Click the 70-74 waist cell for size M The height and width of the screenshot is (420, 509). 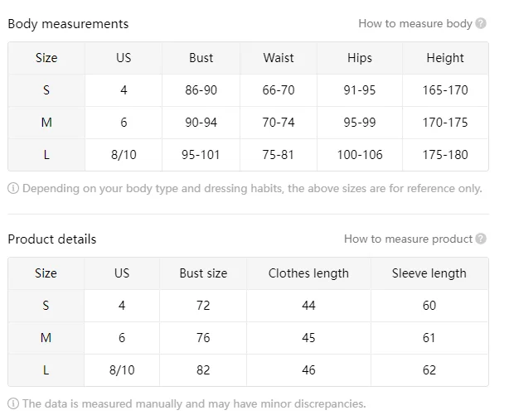279,123
